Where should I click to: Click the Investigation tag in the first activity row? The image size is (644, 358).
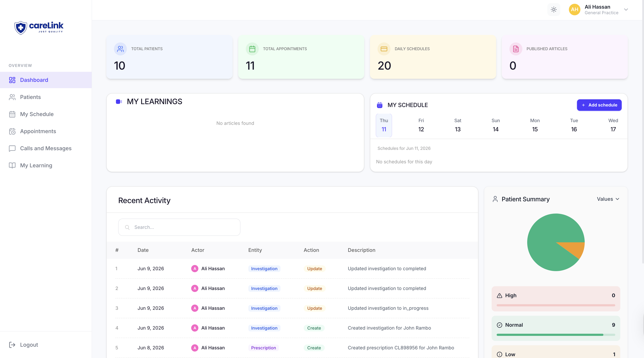click(x=264, y=269)
